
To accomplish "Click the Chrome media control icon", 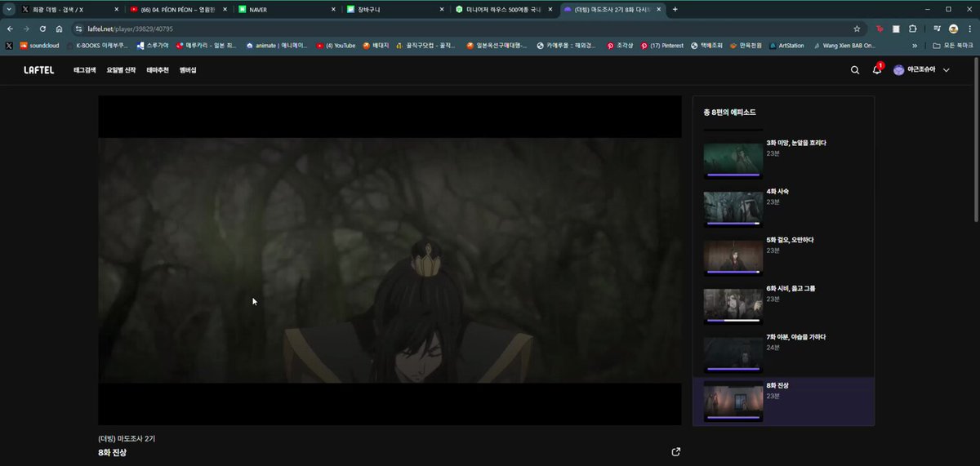I will (x=938, y=29).
